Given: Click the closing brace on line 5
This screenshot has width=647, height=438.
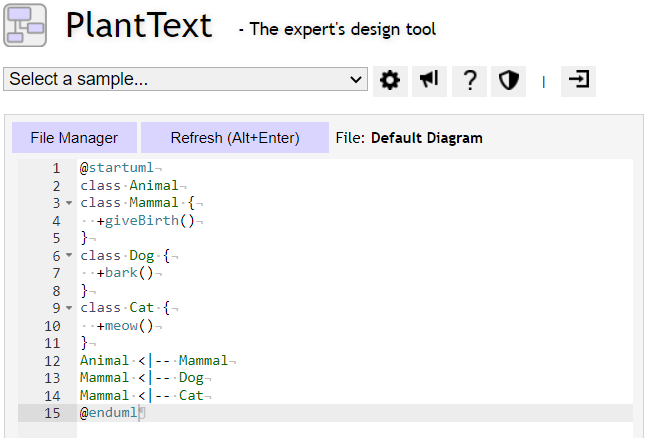Looking at the screenshot, I should [x=84, y=238].
